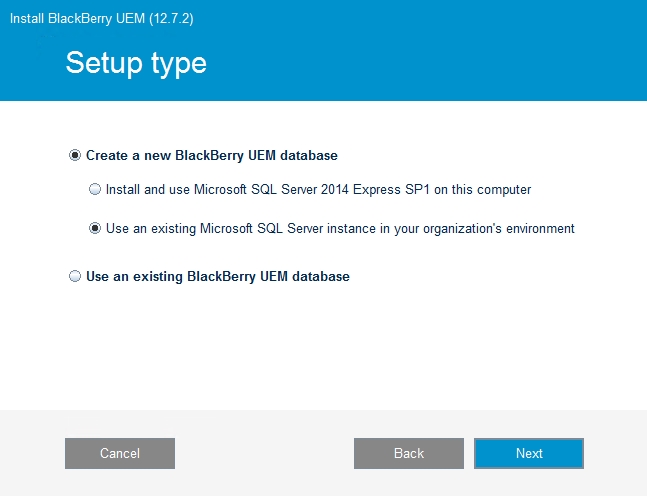647x496 pixels.
Task: Click the 'Install and use Microsoft SQL Server' label
Action: pos(230,189)
